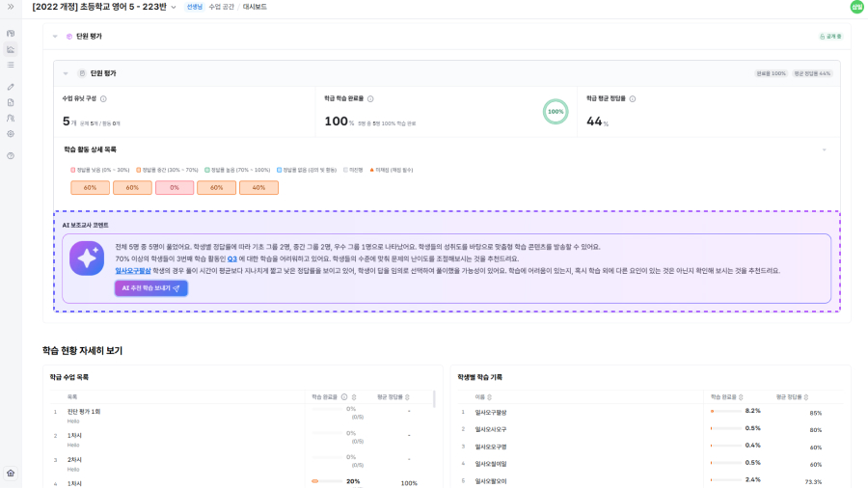Open the settings gear icon in sidebar
The image size is (868, 488).
tap(11, 133)
